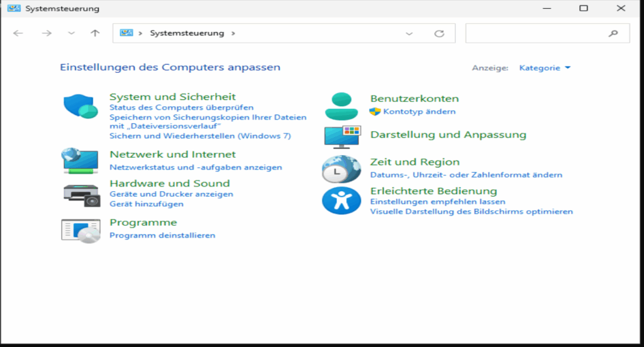The image size is (644, 347).
Task: Click the Control Panel icon in address bar
Action: 126,33
